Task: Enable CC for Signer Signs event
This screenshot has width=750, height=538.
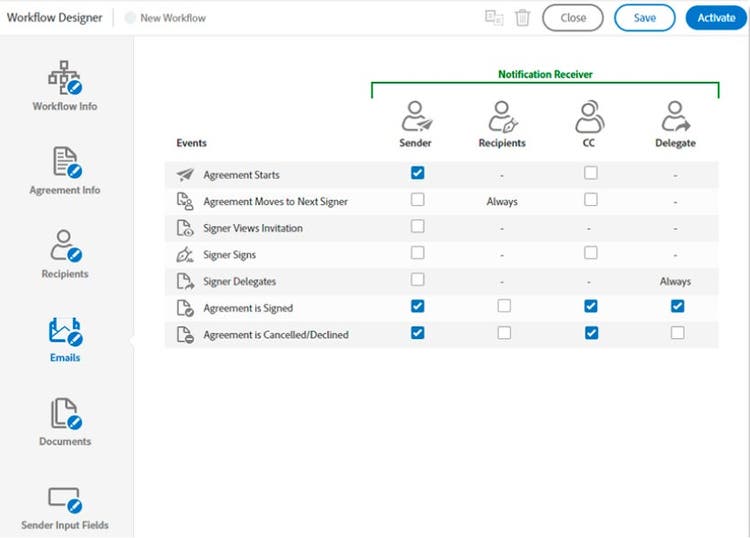Action: pyautogui.click(x=591, y=253)
